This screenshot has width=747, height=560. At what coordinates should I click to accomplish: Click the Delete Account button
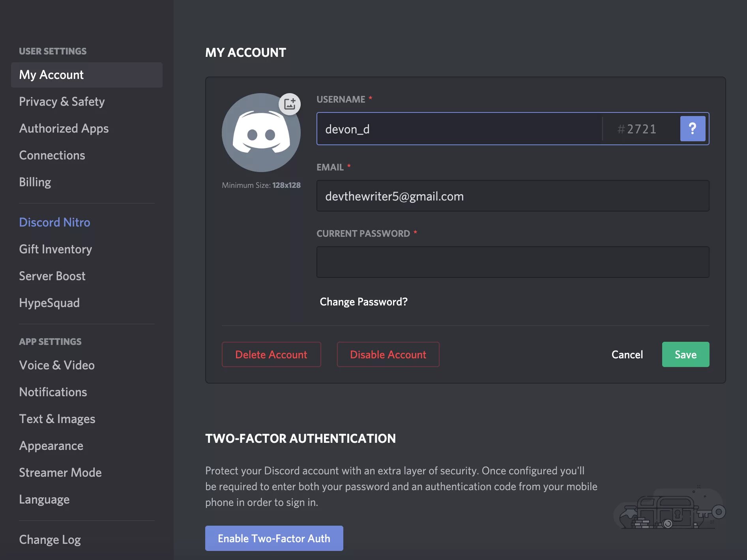tap(271, 354)
